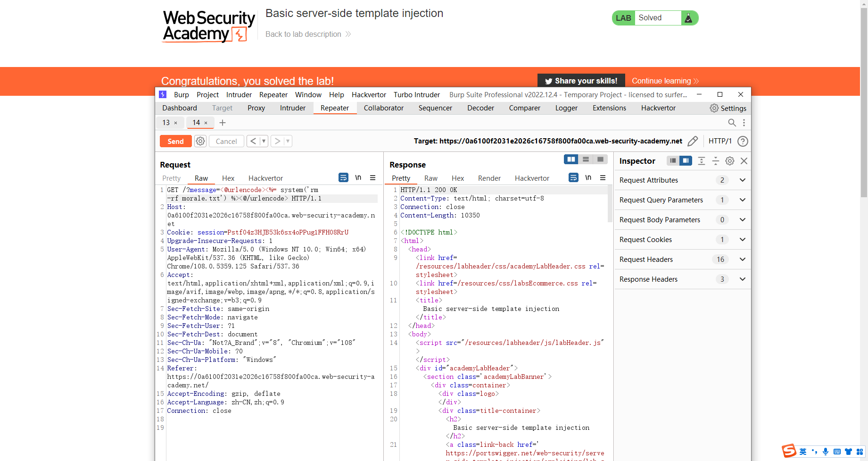Open Repeater send settings gear
This screenshot has height=461, width=868.
click(x=200, y=141)
